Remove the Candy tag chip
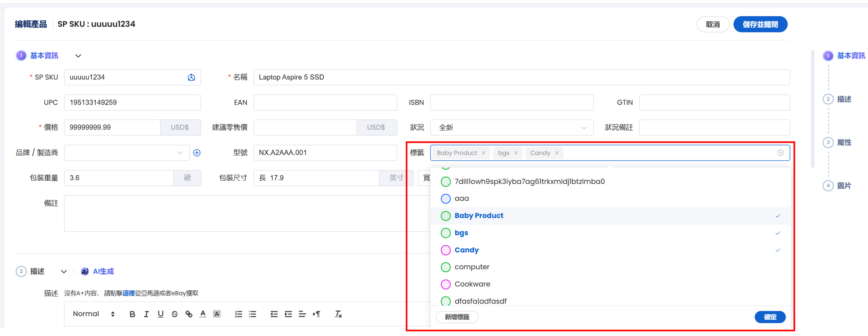The width and height of the screenshot is (868, 336). (x=557, y=153)
